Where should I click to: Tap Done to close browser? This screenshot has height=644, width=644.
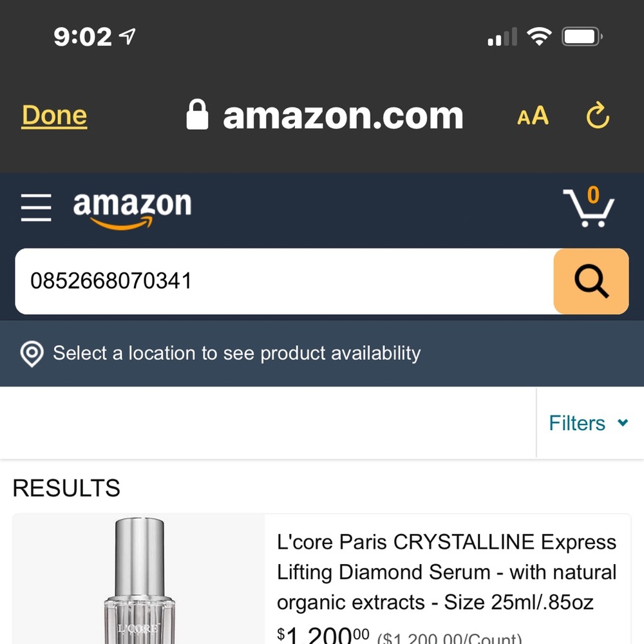coord(54,115)
